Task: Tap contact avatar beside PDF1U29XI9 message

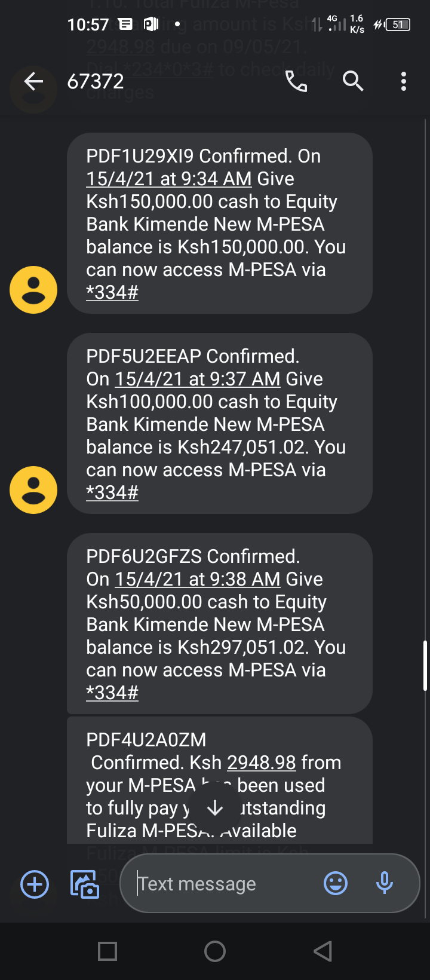Action: coord(33,290)
